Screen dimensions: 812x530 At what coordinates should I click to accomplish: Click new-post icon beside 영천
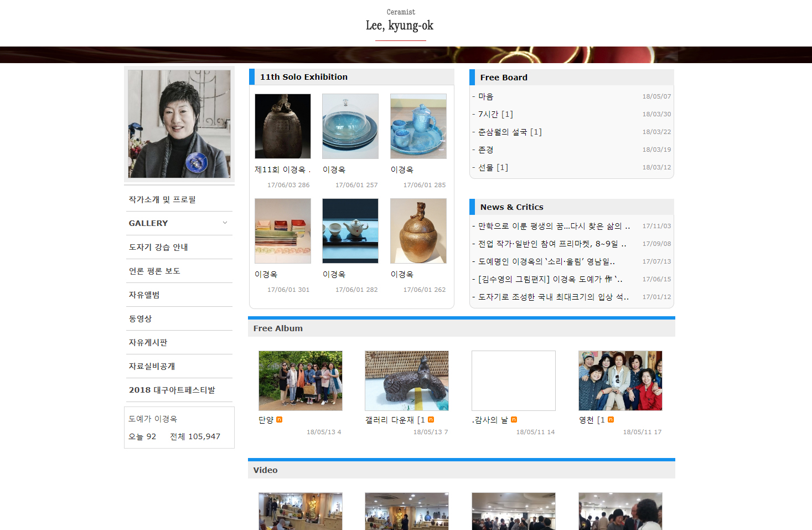tap(611, 420)
